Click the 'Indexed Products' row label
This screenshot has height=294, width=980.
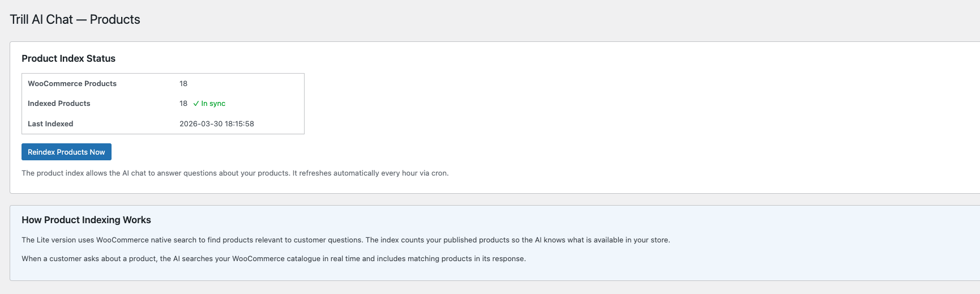point(59,103)
